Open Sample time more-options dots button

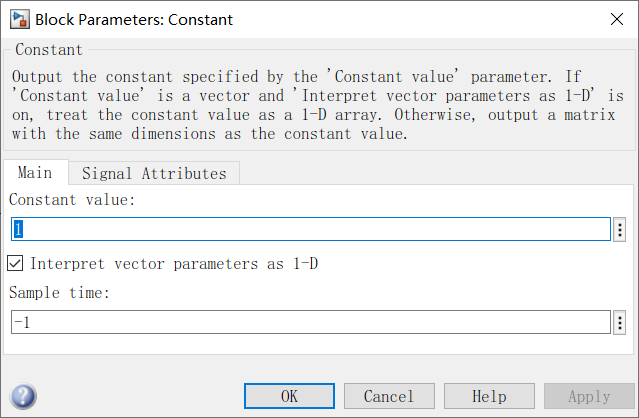click(x=620, y=322)
